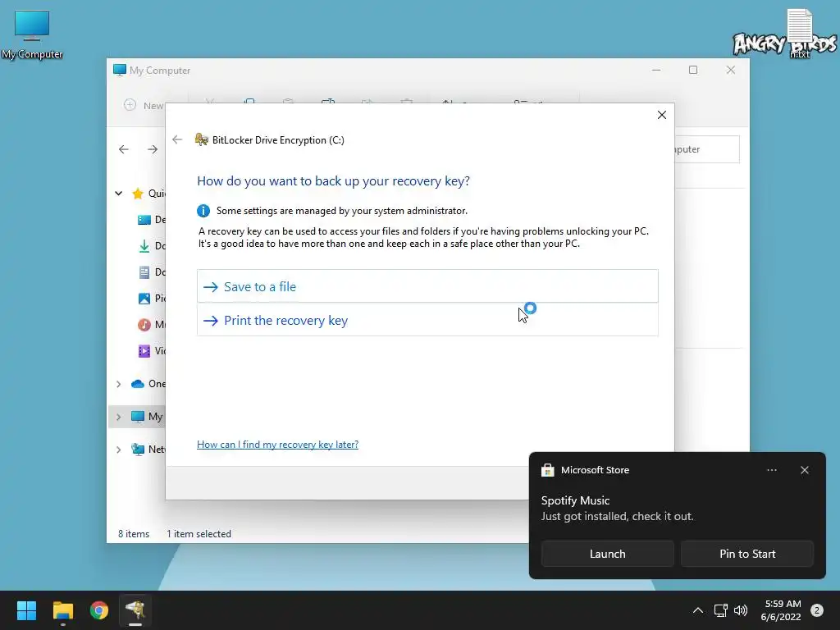Navigate back in My Computer window
The width and height of the screenshot is (840, 630).
124,149
